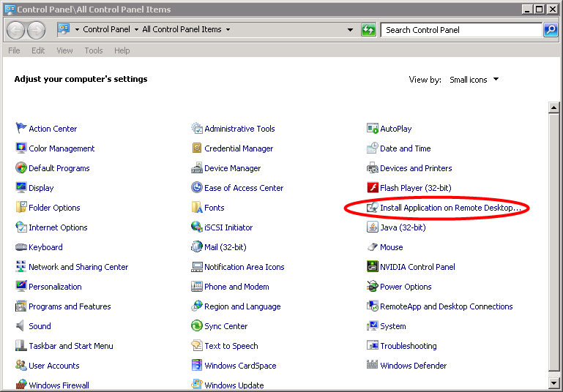
Task: Click the Network and Sharing Center icon
Action: coord(20,266)
